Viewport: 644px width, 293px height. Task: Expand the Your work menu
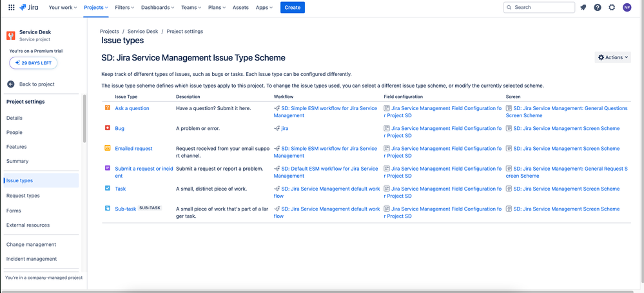[63, 7]
